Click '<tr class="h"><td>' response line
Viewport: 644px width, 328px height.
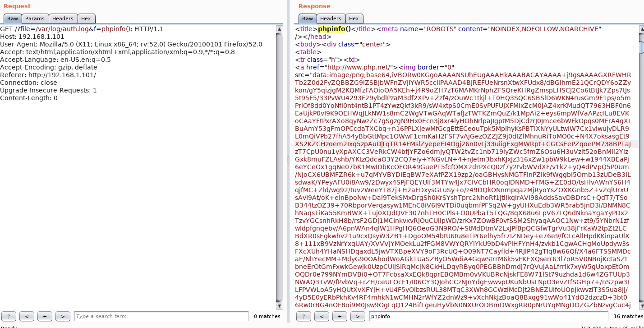327,60
